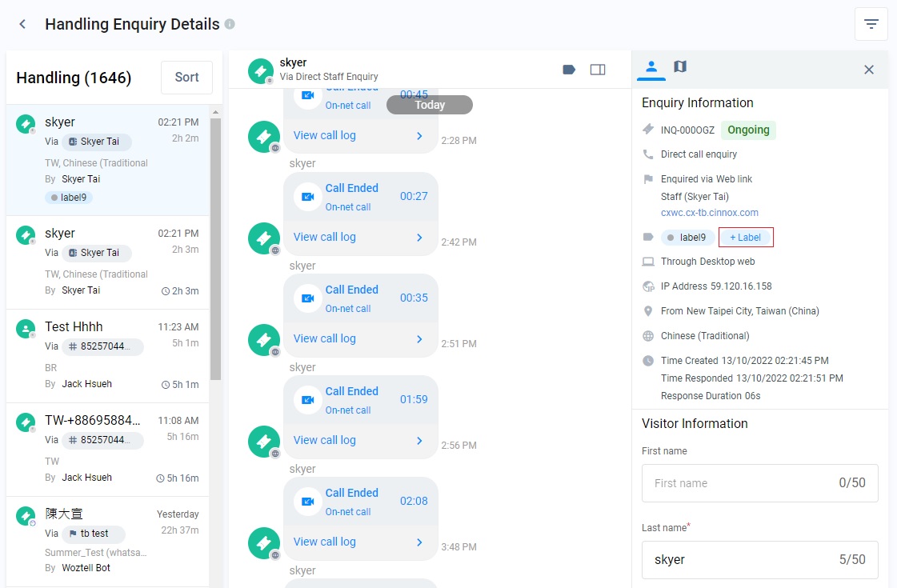Click the label9 chip in Enquiry Information

tap(687, 238)
